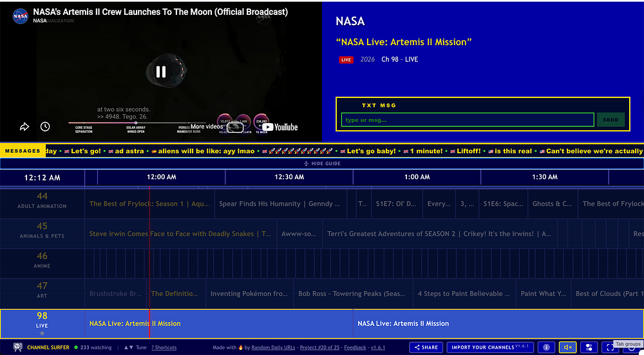Select 'Brushstroke Br...' program
This screenshot has width=644, height=355.
[116, 294]
